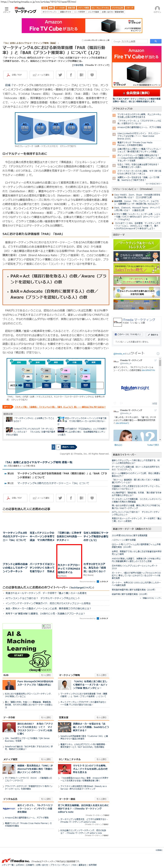Enlarge the 5A framework diagram image

tap(56, 128)
